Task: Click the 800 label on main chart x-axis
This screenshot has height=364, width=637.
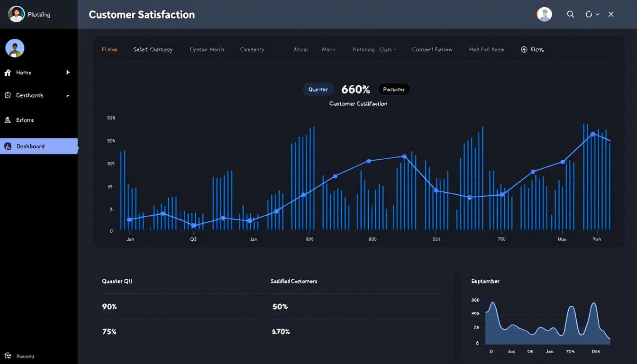Action: click(x=372, y=239)
